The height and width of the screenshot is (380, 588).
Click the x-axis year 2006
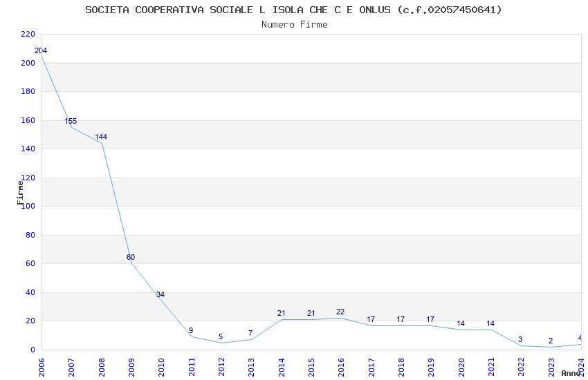[42, 368]
